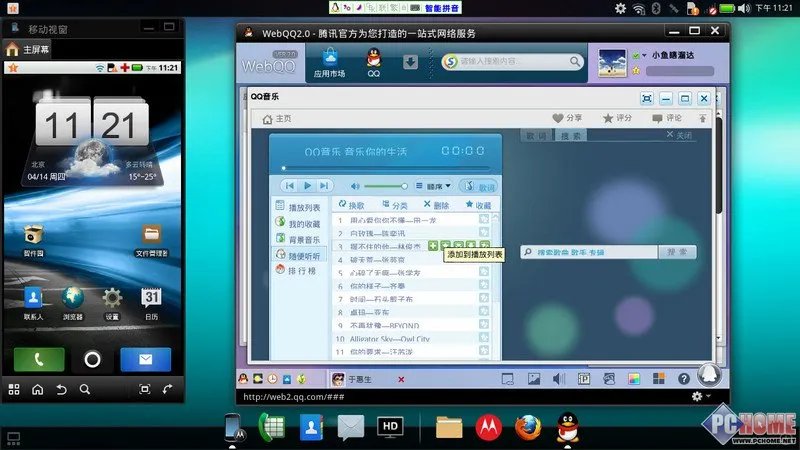Click the colorful theme swatch icon in bottom toolbar

pos(634,379)
